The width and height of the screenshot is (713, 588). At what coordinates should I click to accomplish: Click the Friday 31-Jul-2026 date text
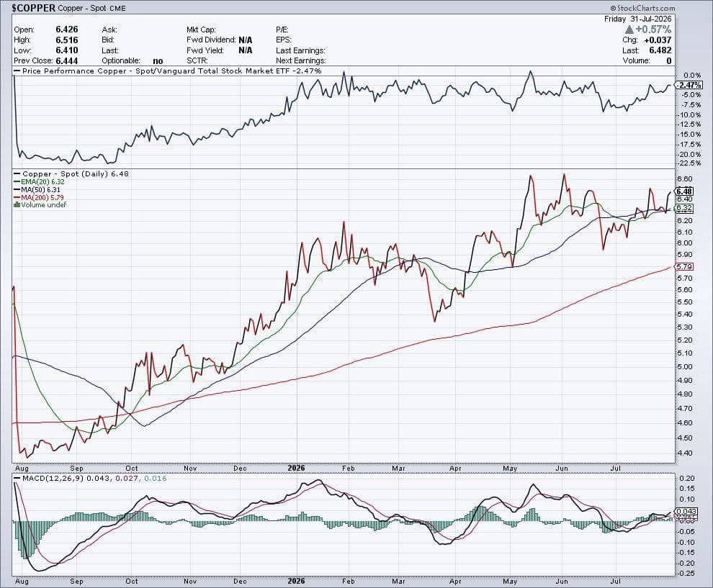(637, 19)
